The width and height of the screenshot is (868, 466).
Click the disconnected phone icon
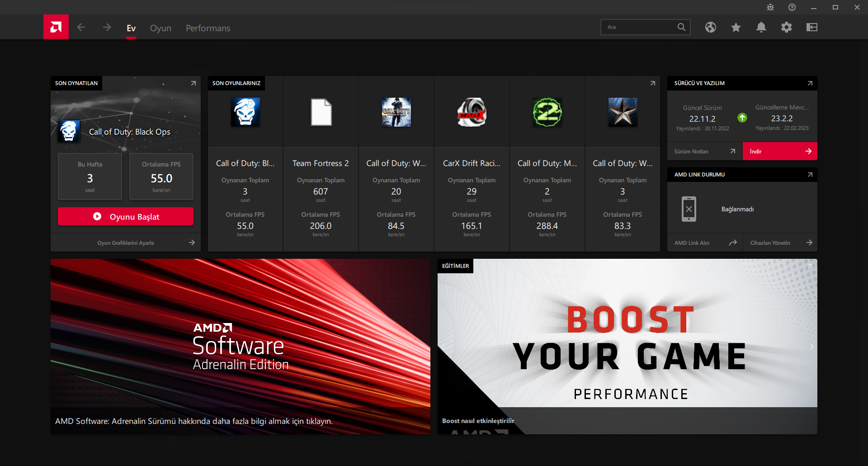click(x=689, y=209)
